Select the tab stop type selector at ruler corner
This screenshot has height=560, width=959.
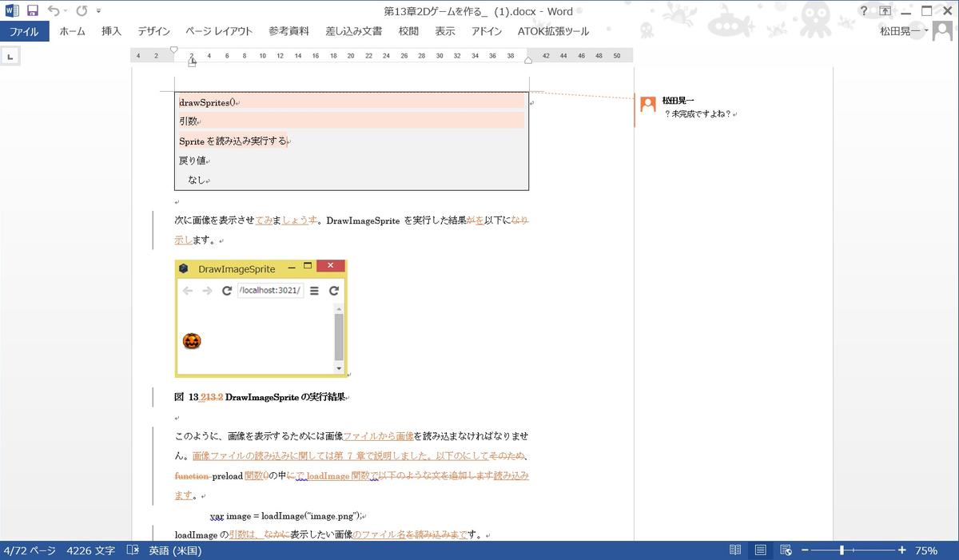click(x=10, y=56)
